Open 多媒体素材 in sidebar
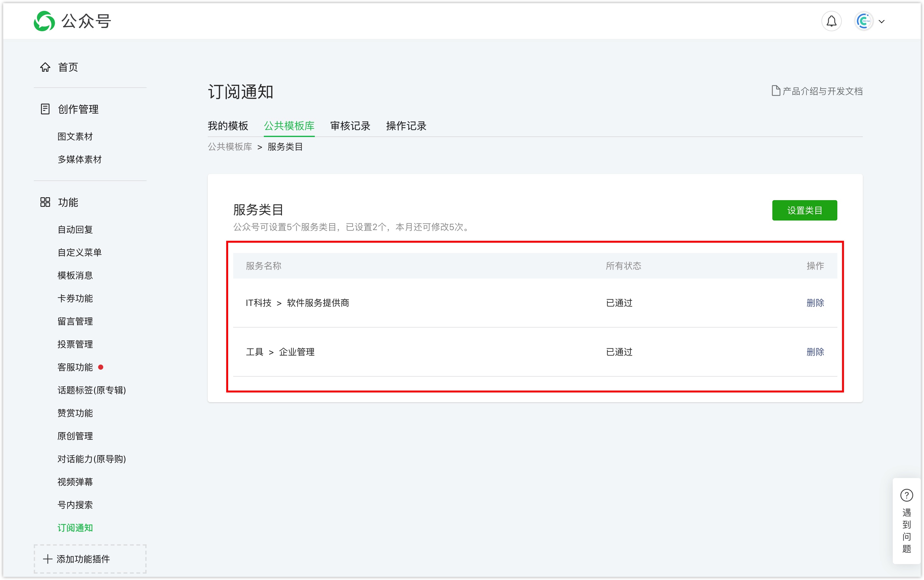The height and width of the screenshot is (580, 924). 80,160
